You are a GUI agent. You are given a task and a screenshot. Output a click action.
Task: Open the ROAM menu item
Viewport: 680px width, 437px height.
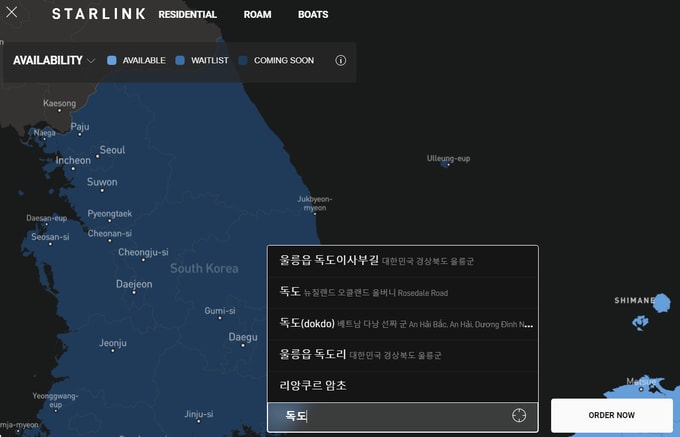[257, 15]
